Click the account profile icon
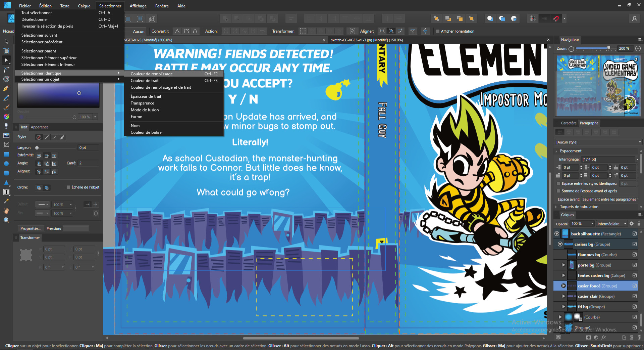 [x=634, y=19]
